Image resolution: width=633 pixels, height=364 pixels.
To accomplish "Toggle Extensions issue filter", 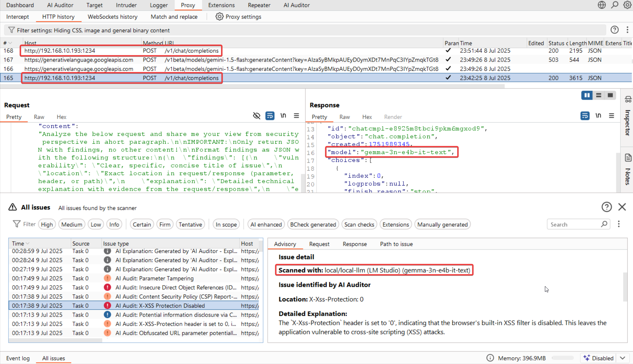I will coord(396,224).
